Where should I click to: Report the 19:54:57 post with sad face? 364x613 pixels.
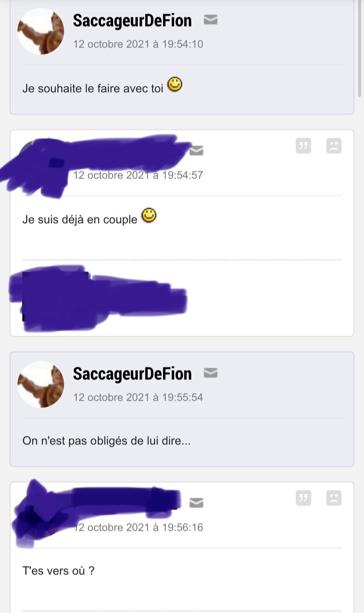(334, 146)
